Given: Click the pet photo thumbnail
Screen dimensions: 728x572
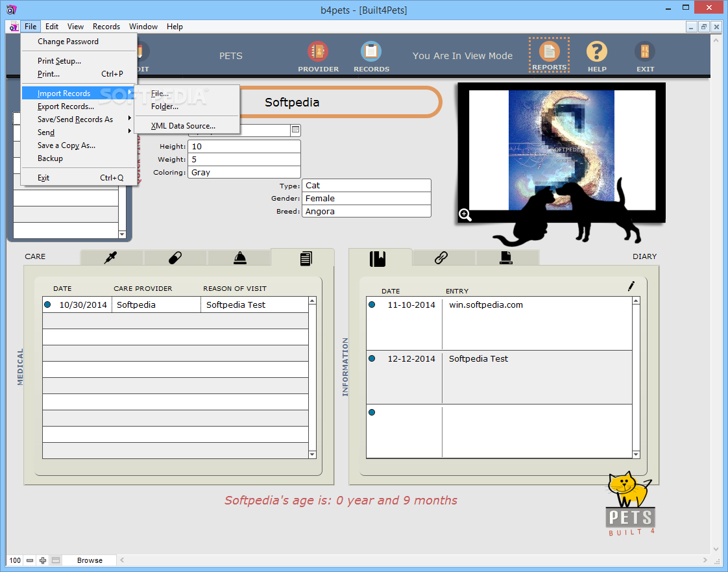Looking at the screenshot, I should 561,150.
